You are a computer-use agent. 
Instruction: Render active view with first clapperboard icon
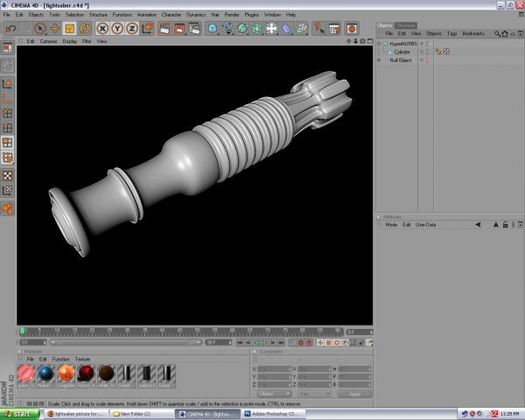coord(164,29)
